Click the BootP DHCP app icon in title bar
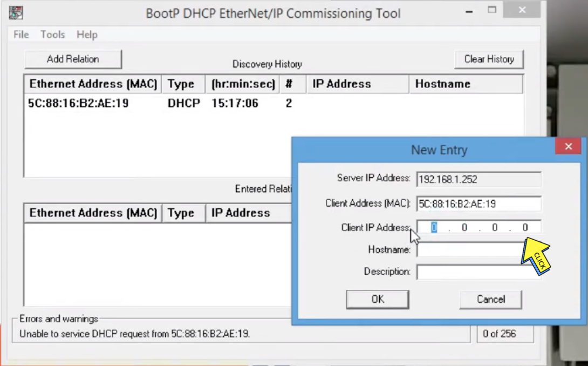 (x=16, y=13)
